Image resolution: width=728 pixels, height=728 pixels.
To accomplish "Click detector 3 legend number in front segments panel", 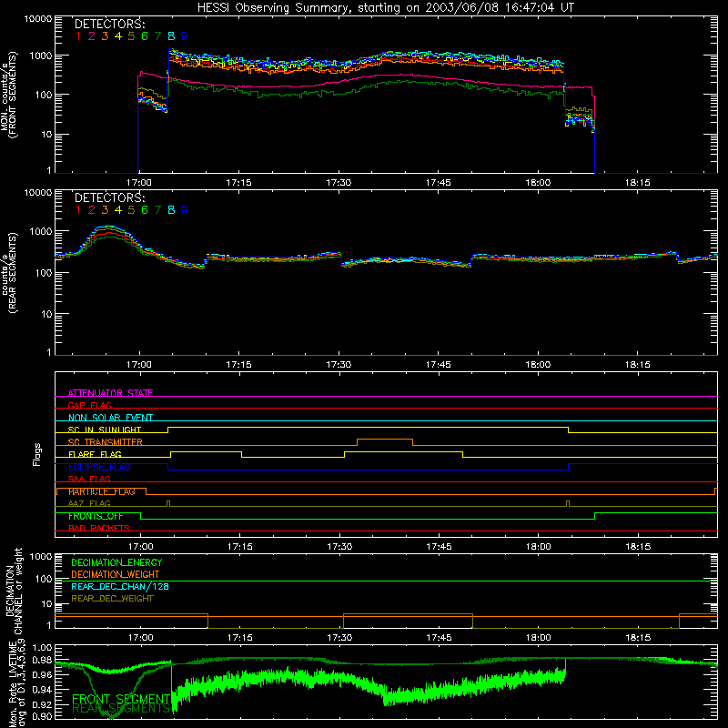I will click(x=105, y=36).
